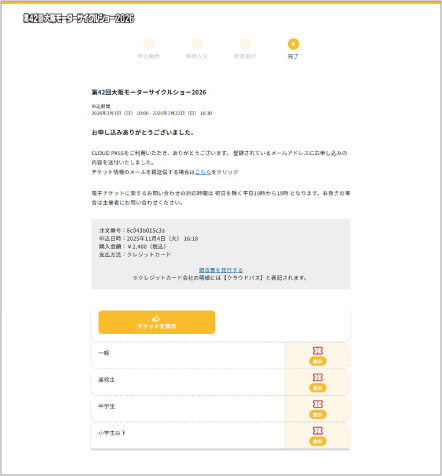The image size is (442, 476).
Task: Show the 一般 ticket with 表示 button
Action: point(318,361)
